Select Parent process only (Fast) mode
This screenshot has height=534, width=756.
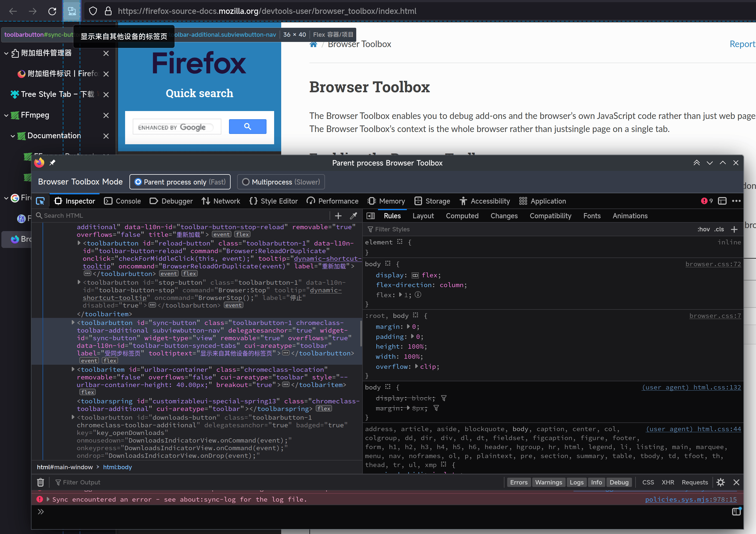coord(180,182)
